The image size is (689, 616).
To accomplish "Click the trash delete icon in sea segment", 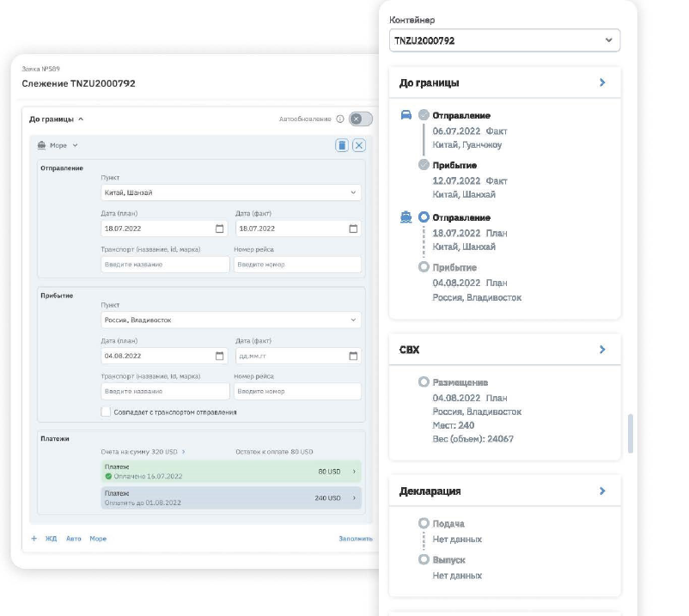I will click(342, 146).
